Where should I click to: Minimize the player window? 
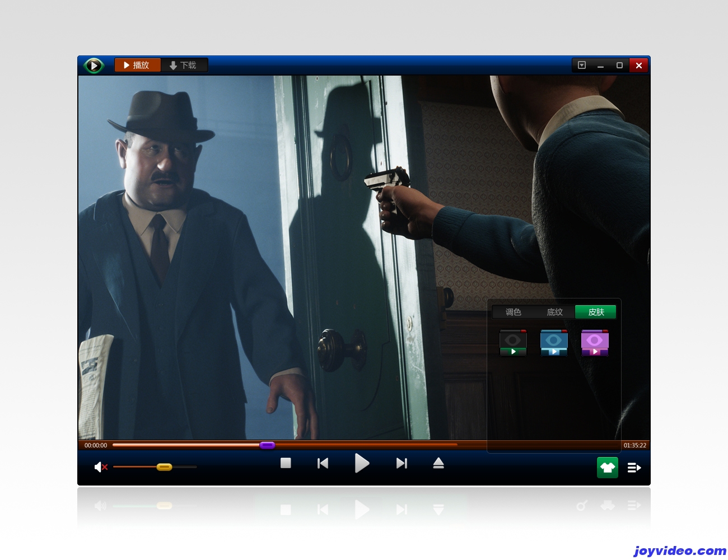600,65
